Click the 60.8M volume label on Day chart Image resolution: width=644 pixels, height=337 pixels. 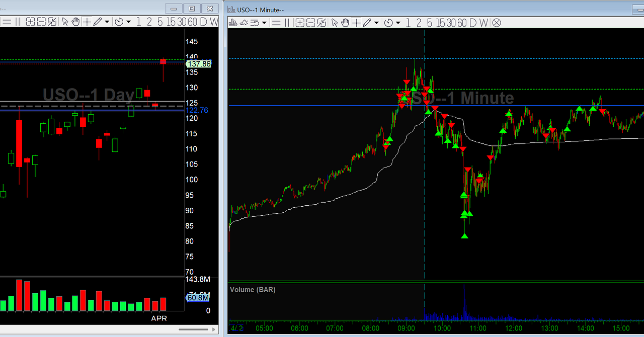198,298
